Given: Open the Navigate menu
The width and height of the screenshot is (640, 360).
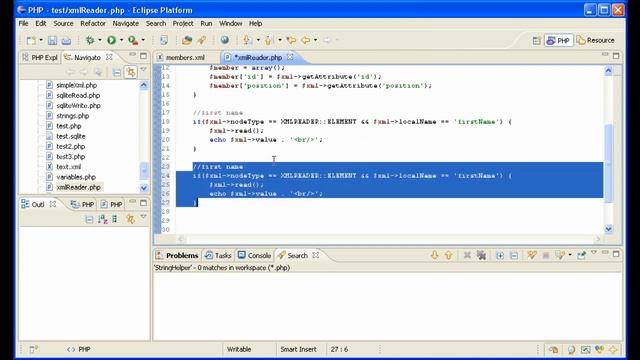Looking at the screenshot, I should 125,23.
